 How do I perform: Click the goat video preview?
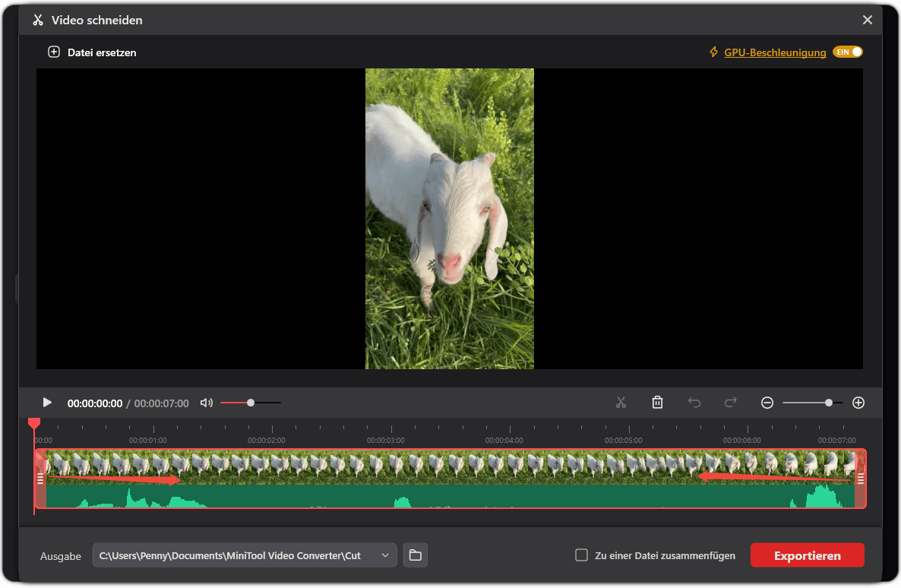tap(449, 219)
